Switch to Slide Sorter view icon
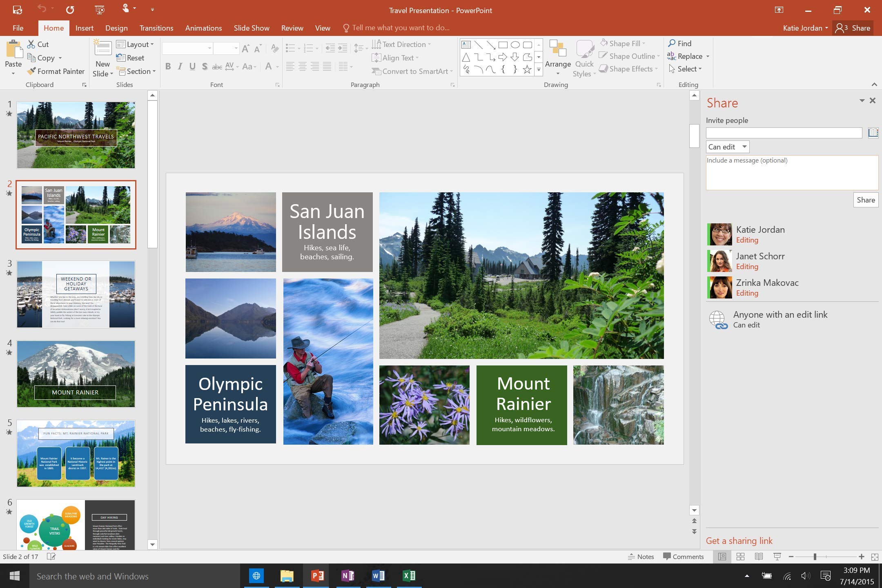Screen dimensions: 882x588 740,557
